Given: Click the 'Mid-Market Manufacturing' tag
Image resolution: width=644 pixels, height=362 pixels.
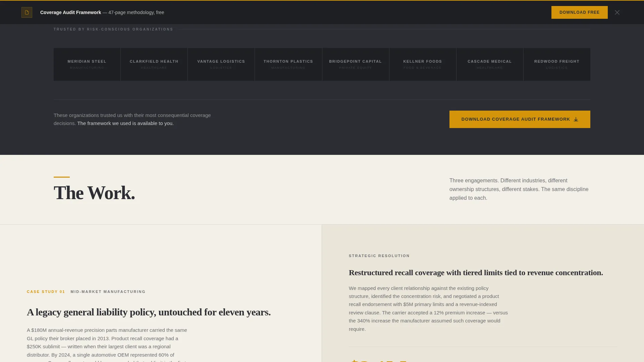Looking at the screenshot, I should pos(108,292).
